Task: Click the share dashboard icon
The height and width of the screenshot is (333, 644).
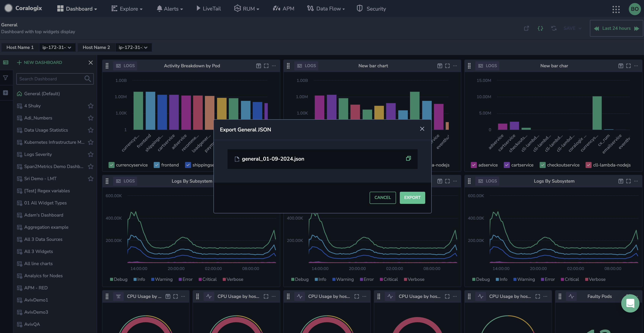Action: point(527,28)
